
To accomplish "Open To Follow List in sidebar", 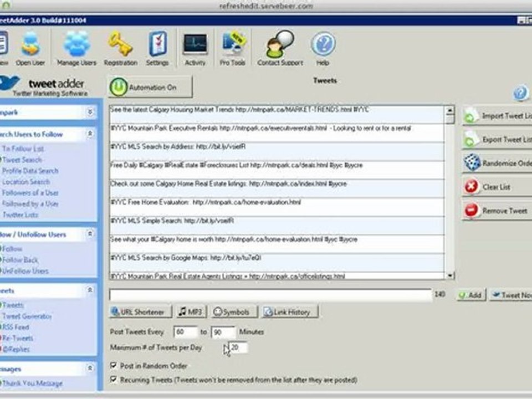I will 23,149.
